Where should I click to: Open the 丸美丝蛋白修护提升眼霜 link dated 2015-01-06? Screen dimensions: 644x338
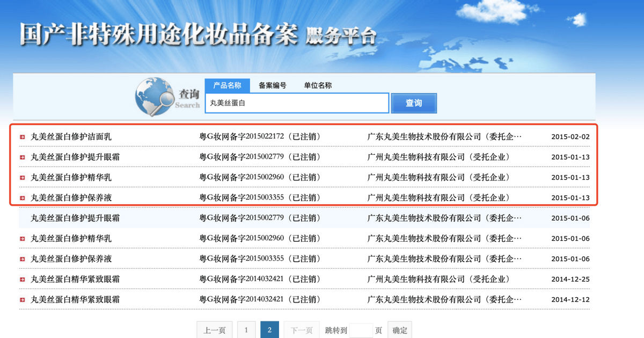click(75, 218)
